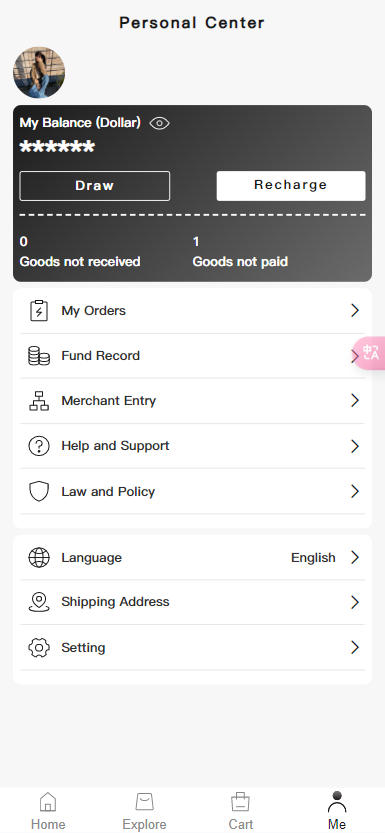Click the Fund Record coins icon

click(39, 355)
